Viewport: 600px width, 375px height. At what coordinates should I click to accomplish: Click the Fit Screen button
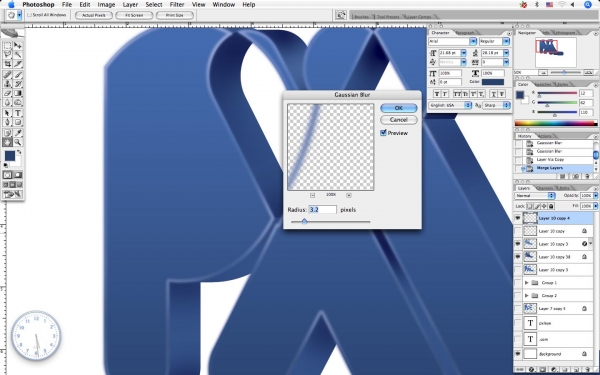click(x=134, y=15)
